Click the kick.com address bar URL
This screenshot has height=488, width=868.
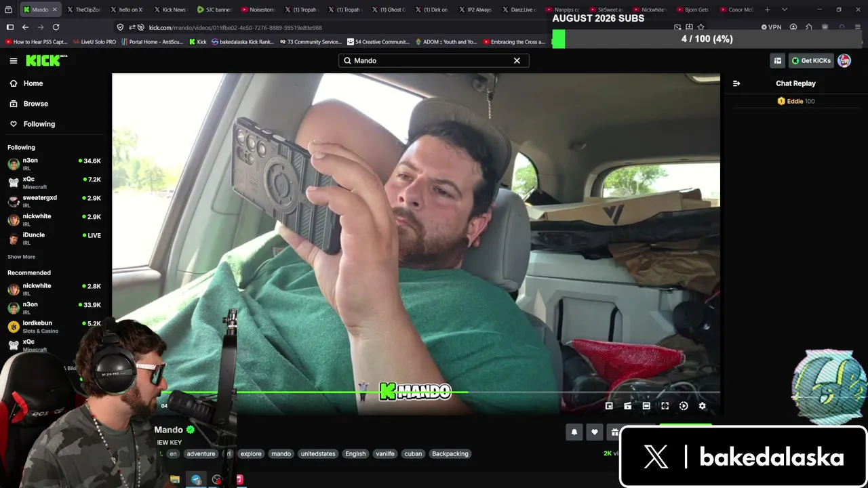click(235, 28)
